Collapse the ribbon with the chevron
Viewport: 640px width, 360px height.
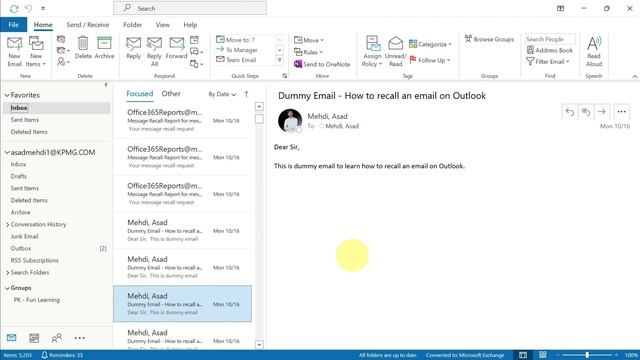[635, 76]
